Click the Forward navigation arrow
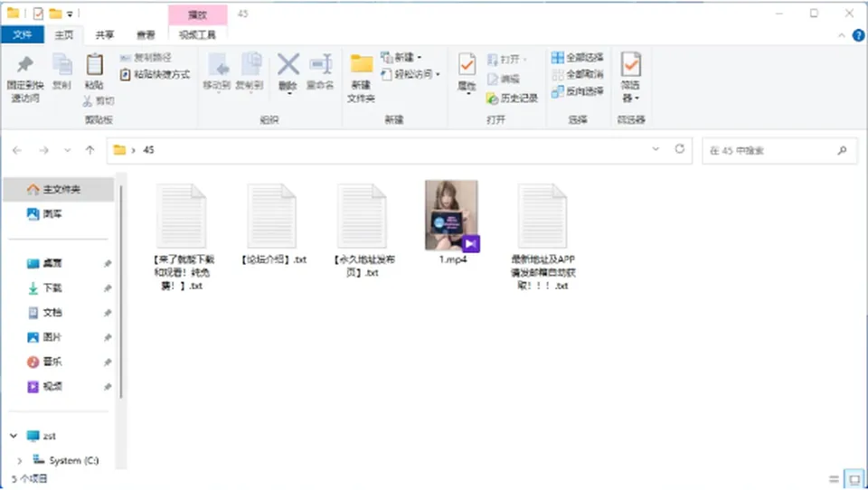 pyautogui.click(x=43, y=150)
